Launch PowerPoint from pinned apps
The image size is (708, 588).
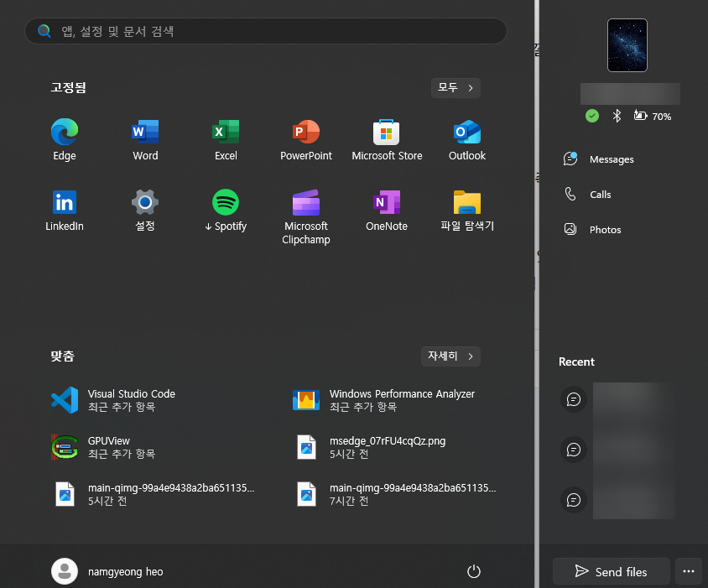(306, 139)
